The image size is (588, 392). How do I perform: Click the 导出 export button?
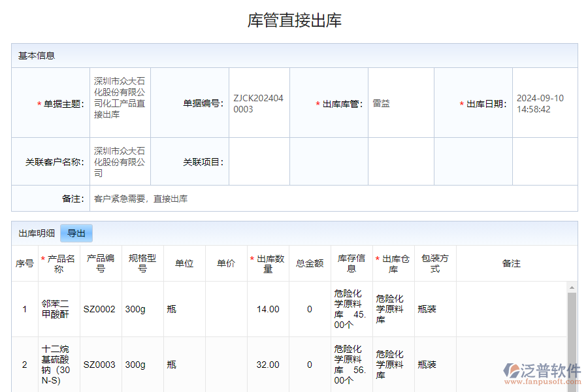click(76, 233)
